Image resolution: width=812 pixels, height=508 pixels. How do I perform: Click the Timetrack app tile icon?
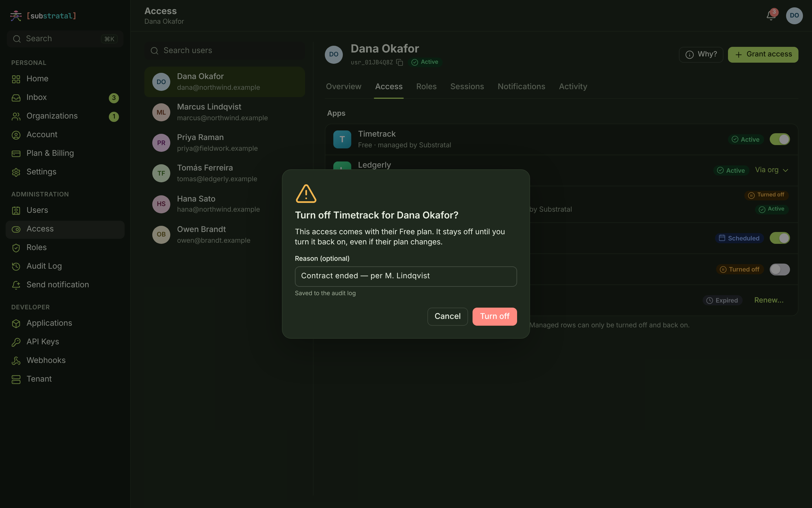(342, 139)
